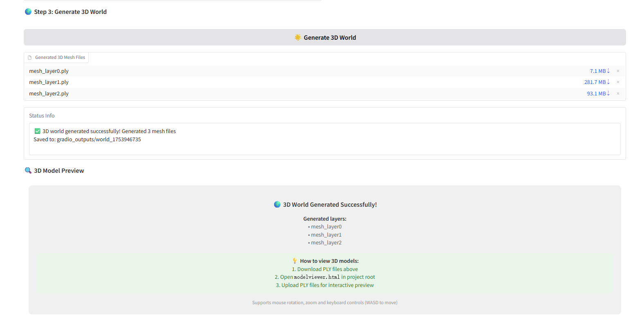Remove mesh_layer0.ply with its X icon
The height and width of the screenshot is (323, 644).
tap(618, 71)
